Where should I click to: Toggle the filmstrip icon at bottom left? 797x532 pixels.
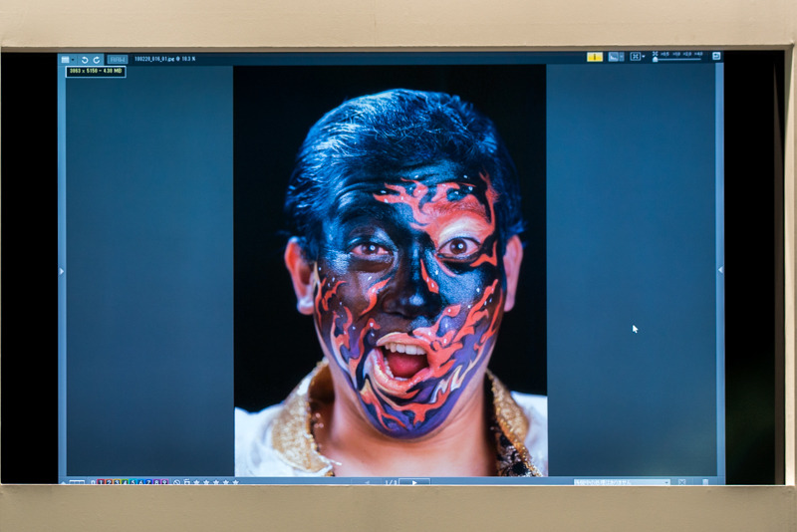pos(77,482)
